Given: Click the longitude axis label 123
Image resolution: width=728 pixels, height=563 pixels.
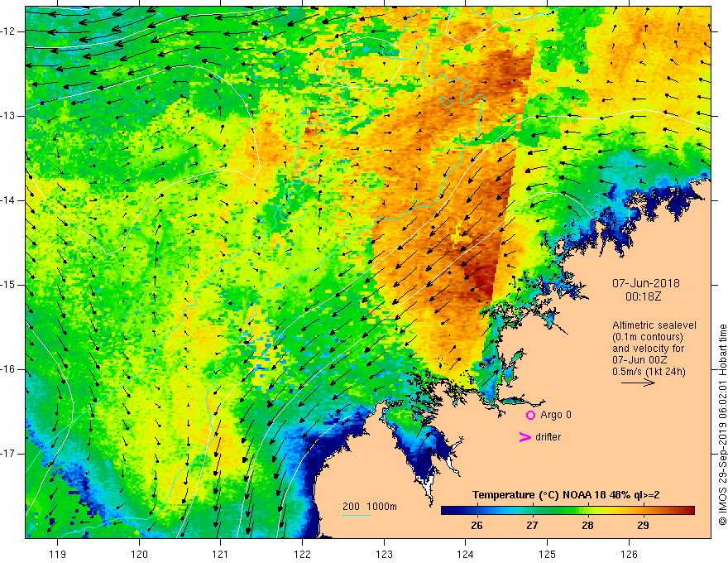Looking at the screenshot, I should (x=384, y=554).
